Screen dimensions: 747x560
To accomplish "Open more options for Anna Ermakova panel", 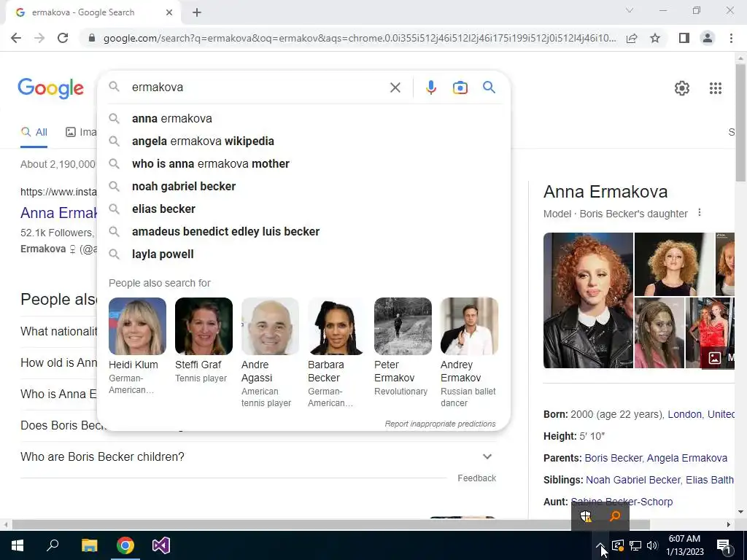I will 700,212.
